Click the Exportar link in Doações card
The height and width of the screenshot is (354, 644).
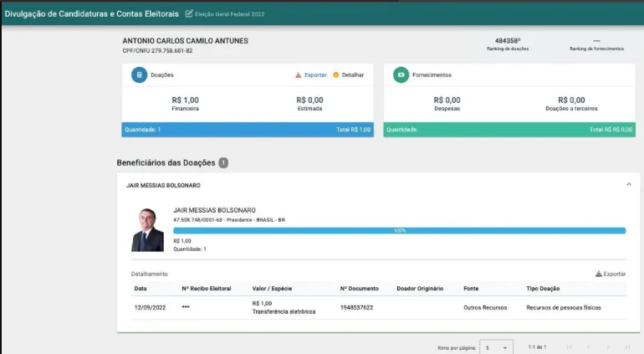click(x=315, y=74)
